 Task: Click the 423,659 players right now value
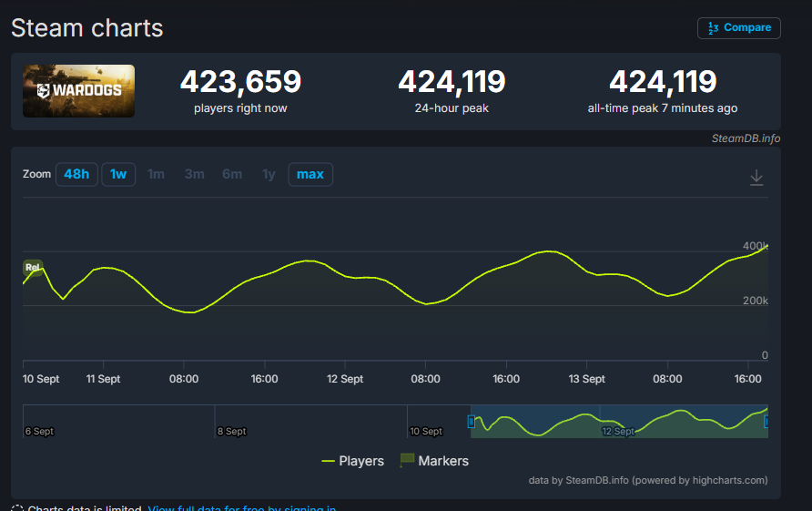(x=240, y=82)
